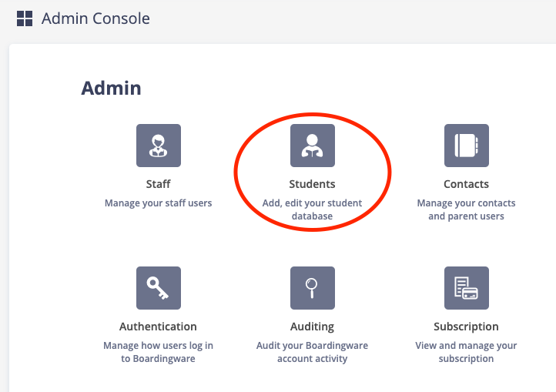
Task: Click 'Manage your contacts and parent users'
Action: point(466,209)
